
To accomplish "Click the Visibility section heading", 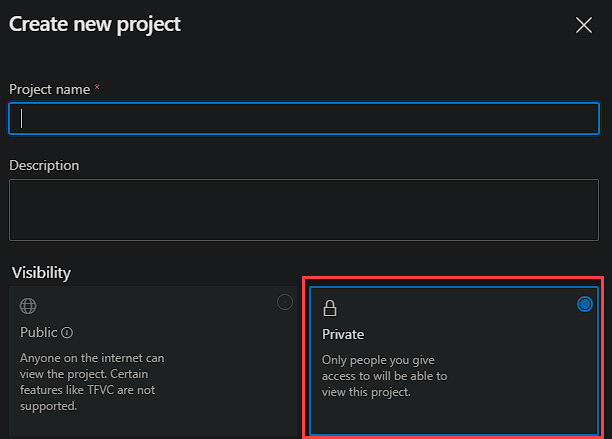I will click(41, 272).
